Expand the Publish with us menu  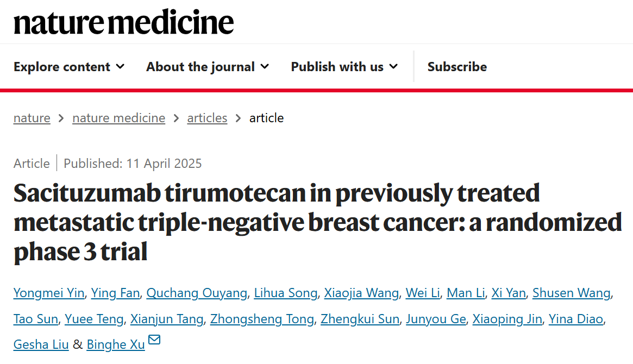pyautogui.click(x=344, y=67)
